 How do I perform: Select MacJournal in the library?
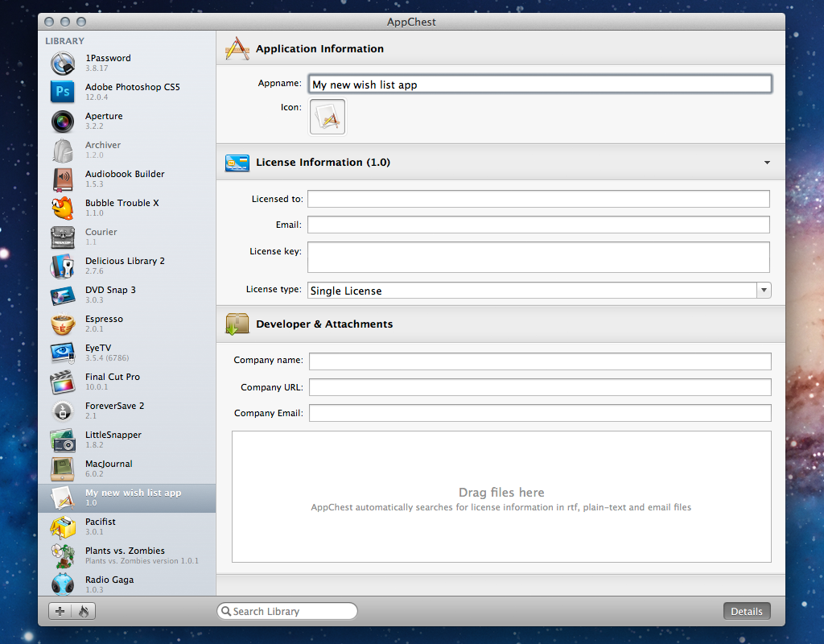point(109,464)
